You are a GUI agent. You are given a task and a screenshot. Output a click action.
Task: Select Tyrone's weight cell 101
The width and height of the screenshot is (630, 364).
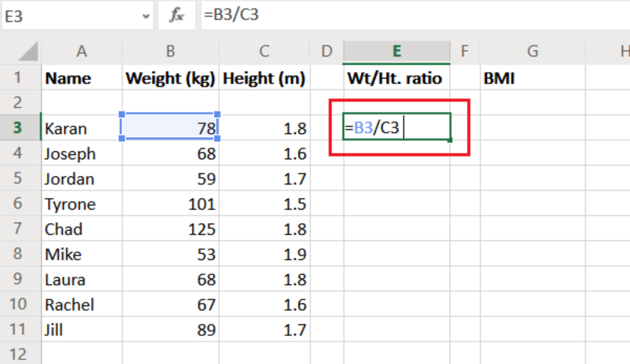click(171, 204)
